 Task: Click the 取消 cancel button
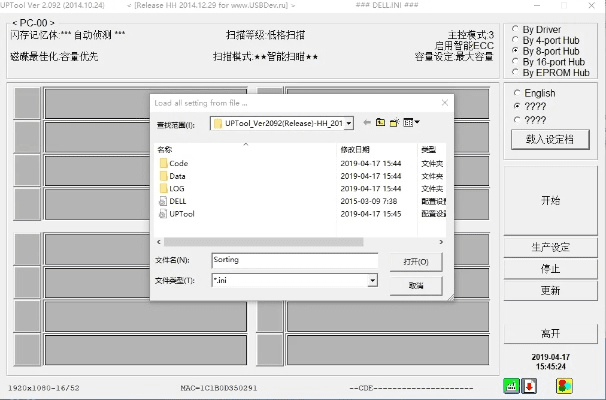416,286
